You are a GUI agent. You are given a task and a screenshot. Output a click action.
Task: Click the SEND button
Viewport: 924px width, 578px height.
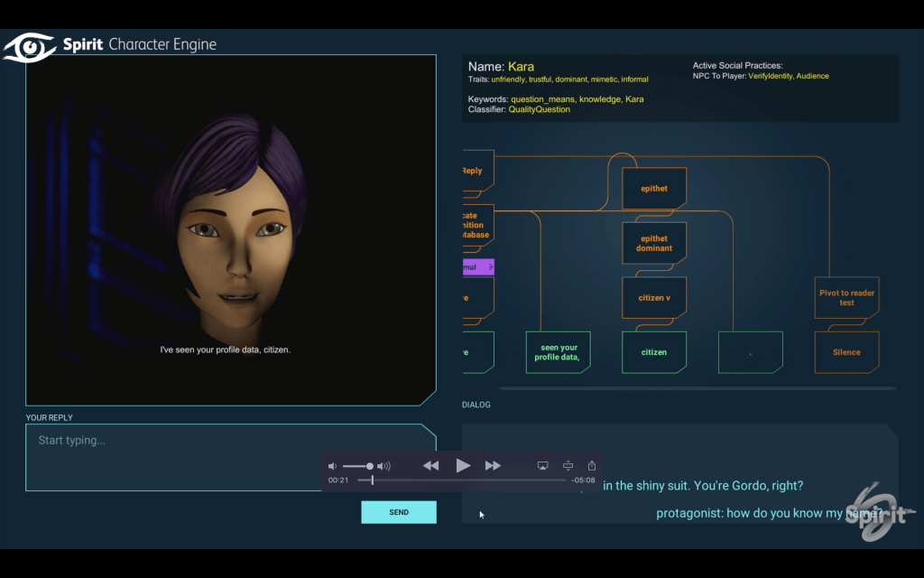coord(398,511)
